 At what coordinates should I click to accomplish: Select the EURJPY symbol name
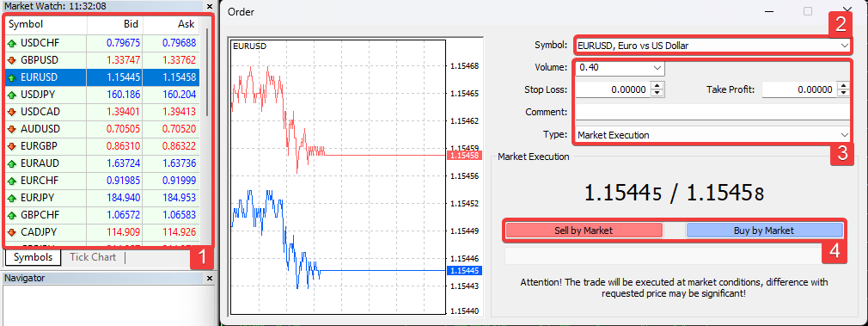coord(38,197)
